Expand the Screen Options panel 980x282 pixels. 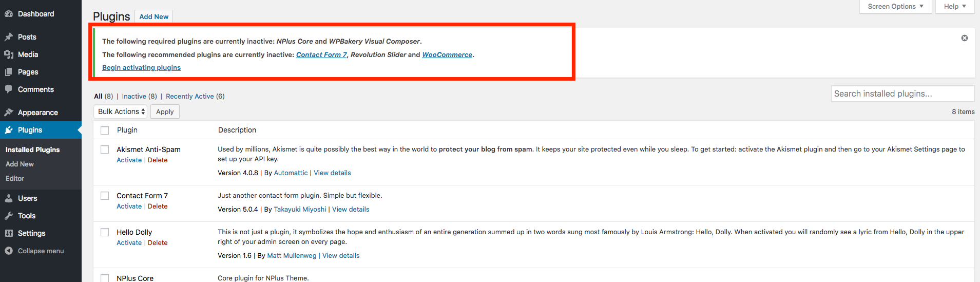pos(896,7)
